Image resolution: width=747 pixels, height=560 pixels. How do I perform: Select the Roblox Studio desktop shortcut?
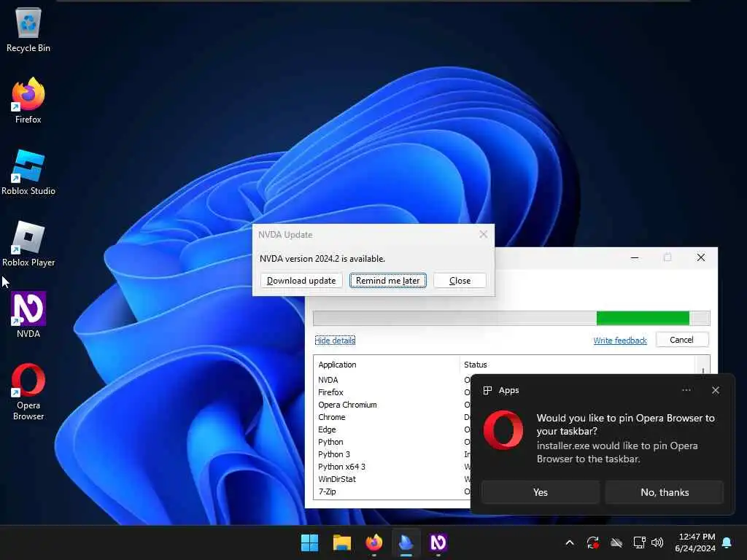[x=28, y=172]
